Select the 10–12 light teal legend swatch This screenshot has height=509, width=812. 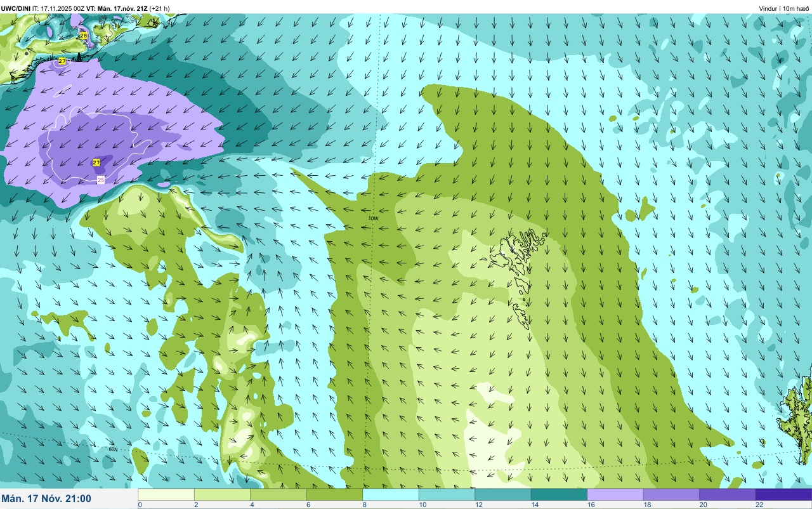coord(447,494)
